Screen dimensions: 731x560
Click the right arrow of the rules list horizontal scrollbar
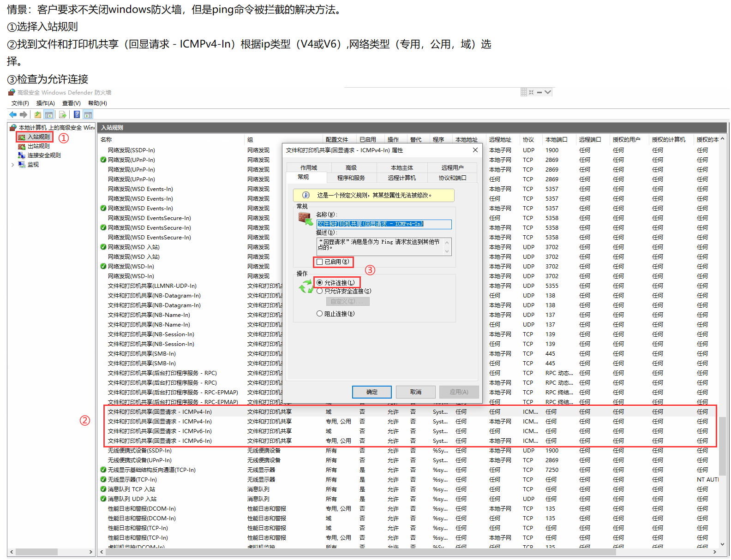[715, 552]
